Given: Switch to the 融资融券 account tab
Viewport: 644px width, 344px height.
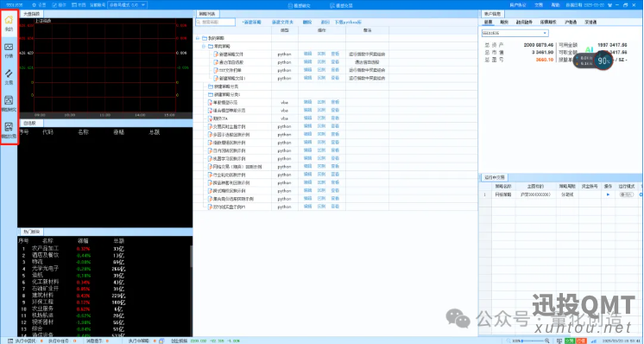Looking at the screenshot, I should [524, 22].
